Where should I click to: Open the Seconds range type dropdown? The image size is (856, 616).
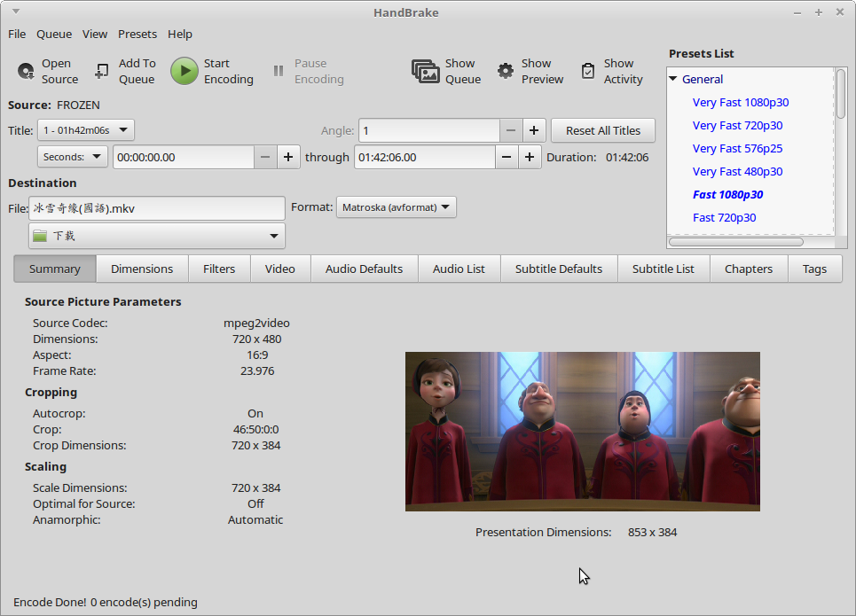(73, 157)
